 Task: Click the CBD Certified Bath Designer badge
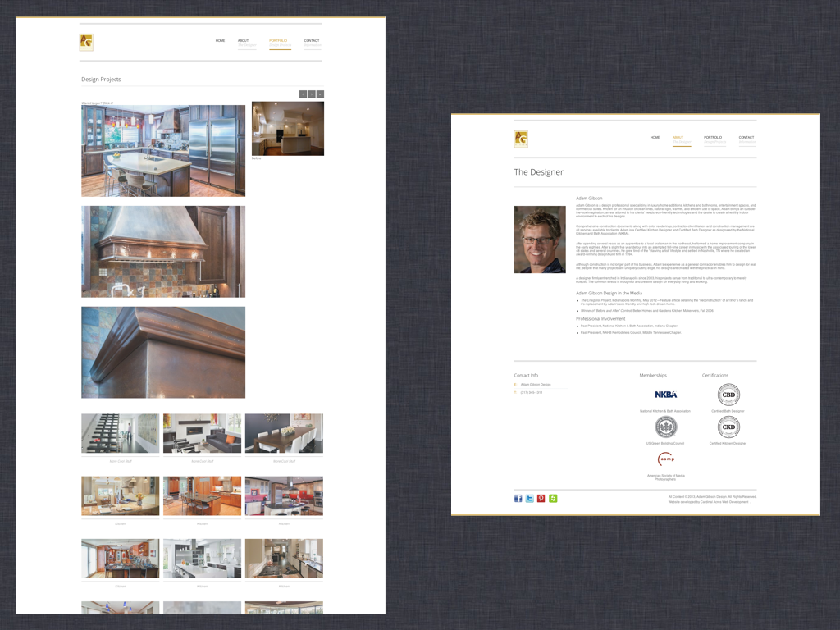728,395
